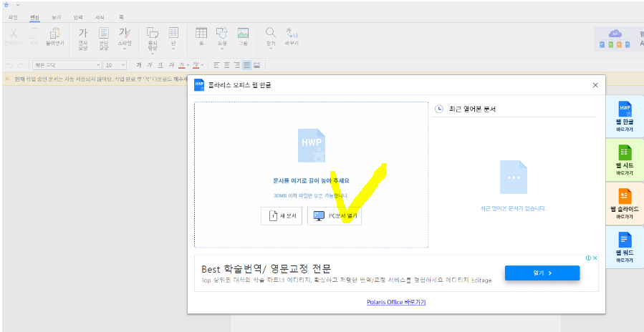644x332 pixels.
Task: Open the font size dropdown showing 10
Action: (115, 65)
